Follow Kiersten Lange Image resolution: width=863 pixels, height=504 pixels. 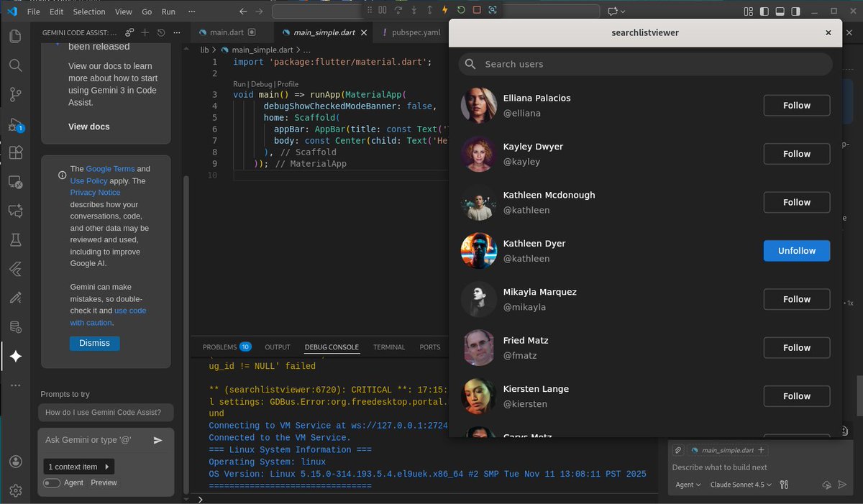click(797, 396)
